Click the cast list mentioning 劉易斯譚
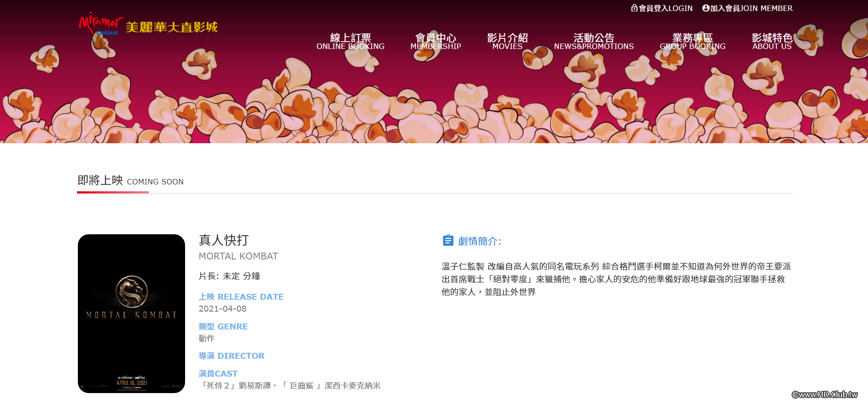 (x=290, y=386)
